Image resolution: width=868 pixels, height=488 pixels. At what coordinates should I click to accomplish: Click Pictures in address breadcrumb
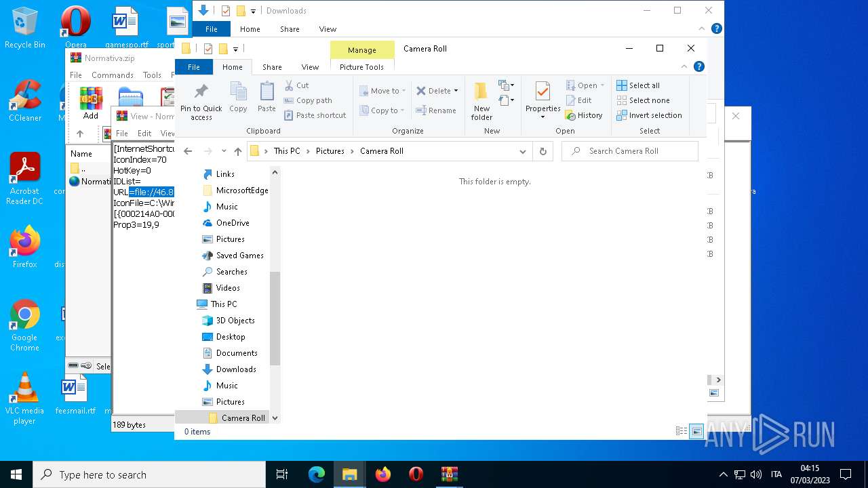point(330,151)
